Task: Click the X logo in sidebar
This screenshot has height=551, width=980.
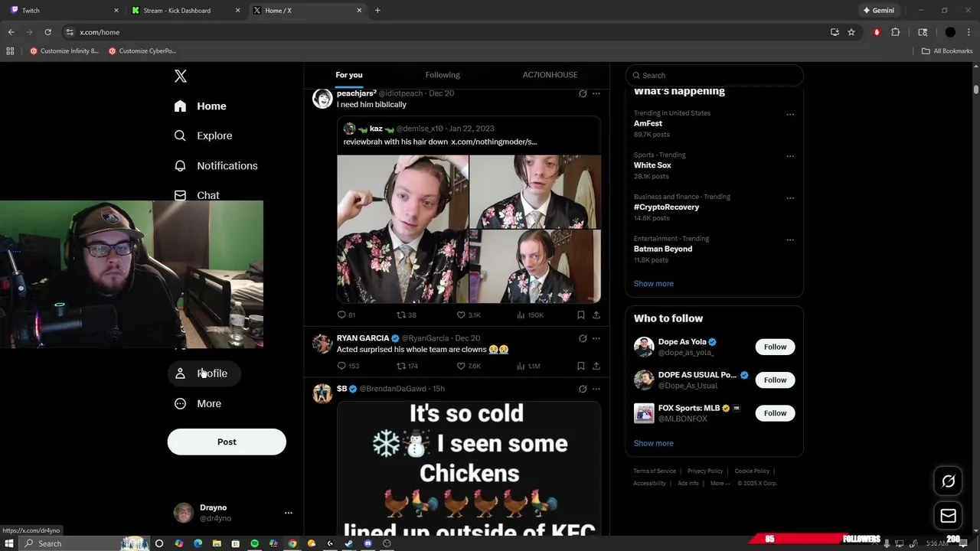Action: (181, 76)
